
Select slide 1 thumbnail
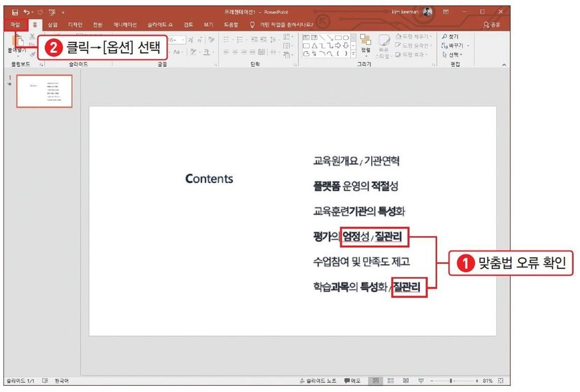pyautogui.click(x=45, y=91)
